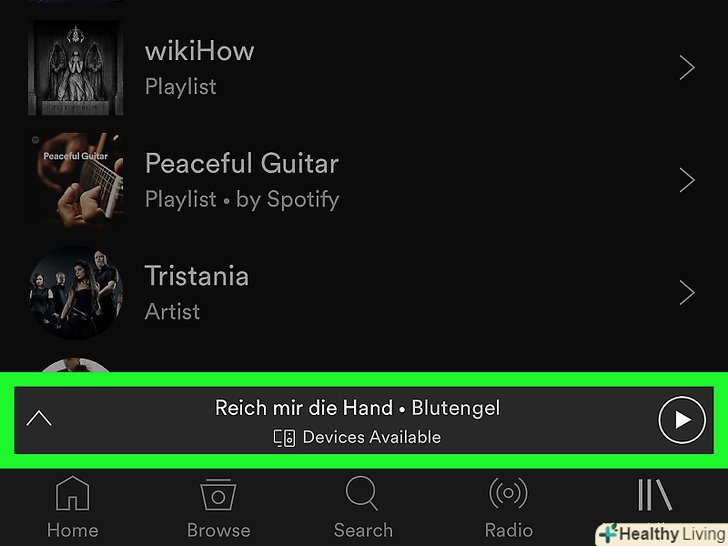This screenshot has height=546, width=728.
Task: Open the Tristania artist name
Action: pos(196,276)
